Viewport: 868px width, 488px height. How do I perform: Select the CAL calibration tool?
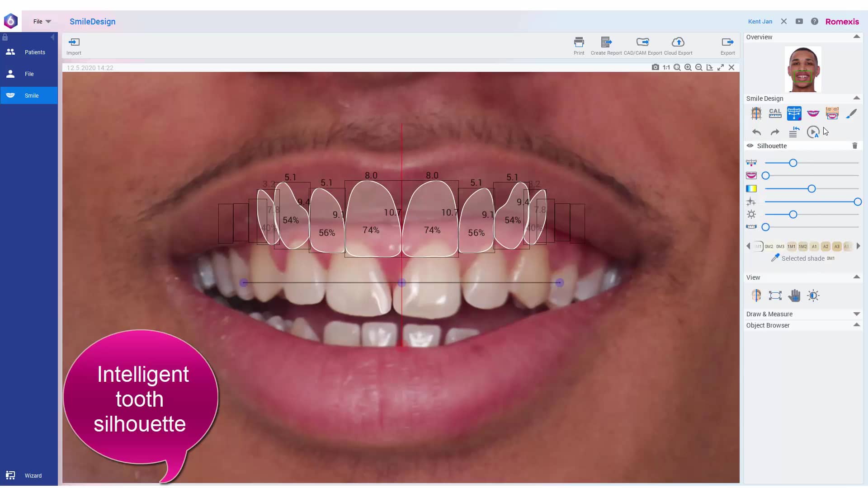pyautogui.click(x=775, y=113)
